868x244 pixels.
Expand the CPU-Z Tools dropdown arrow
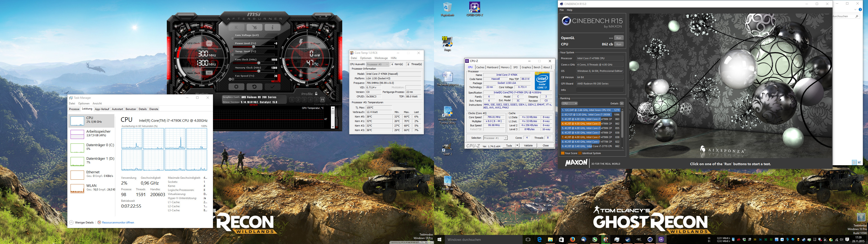(x=517, y=145)
